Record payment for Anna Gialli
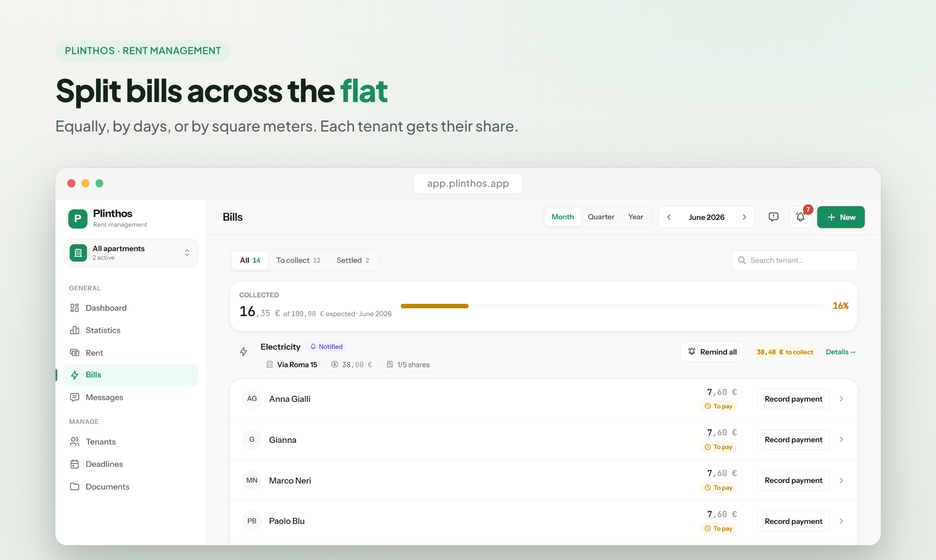Screen dimensions: 936x560 [x=793, y=399]
